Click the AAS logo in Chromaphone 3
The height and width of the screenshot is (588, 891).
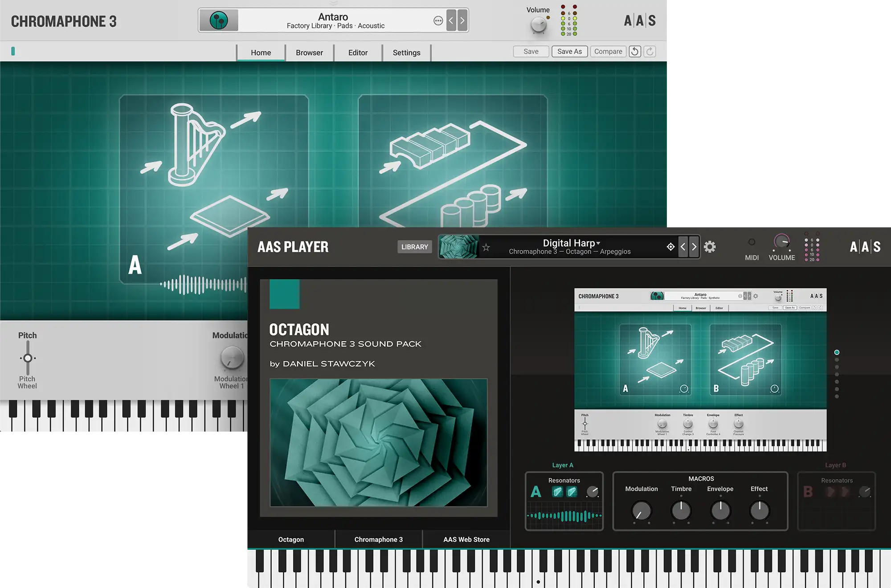[640, 20]
